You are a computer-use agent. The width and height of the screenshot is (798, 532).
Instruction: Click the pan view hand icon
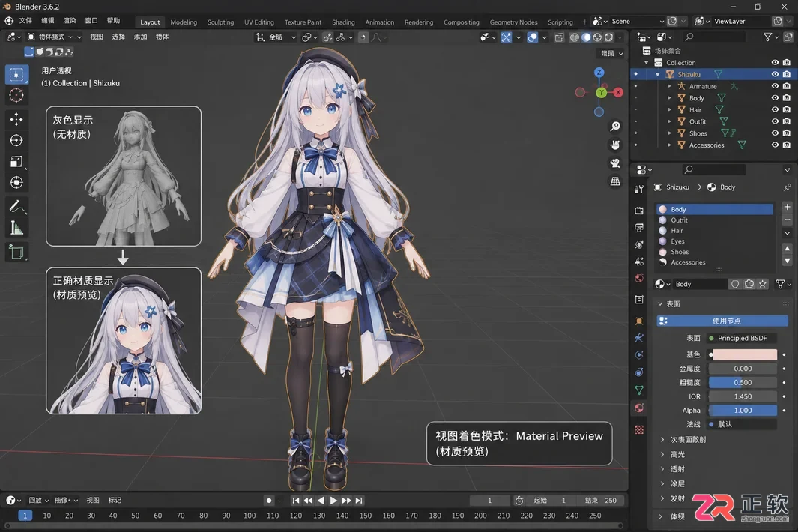point(615,145)
